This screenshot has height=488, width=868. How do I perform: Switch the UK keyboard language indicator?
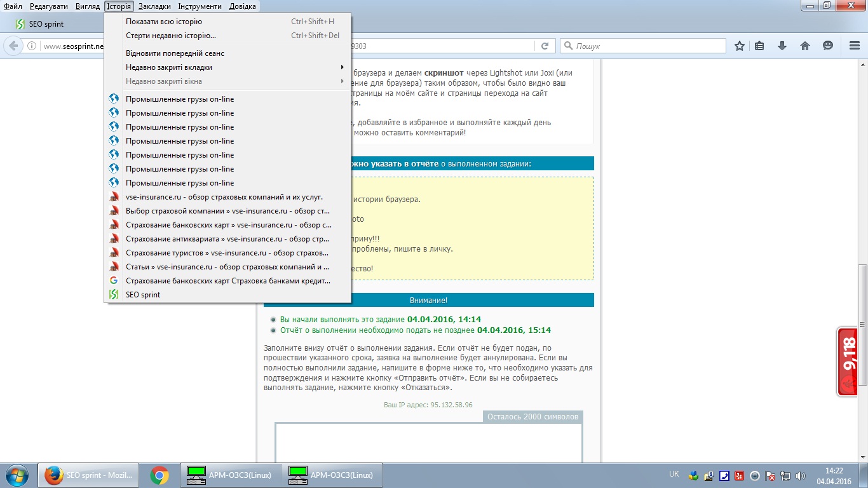[x=674, y=474]
